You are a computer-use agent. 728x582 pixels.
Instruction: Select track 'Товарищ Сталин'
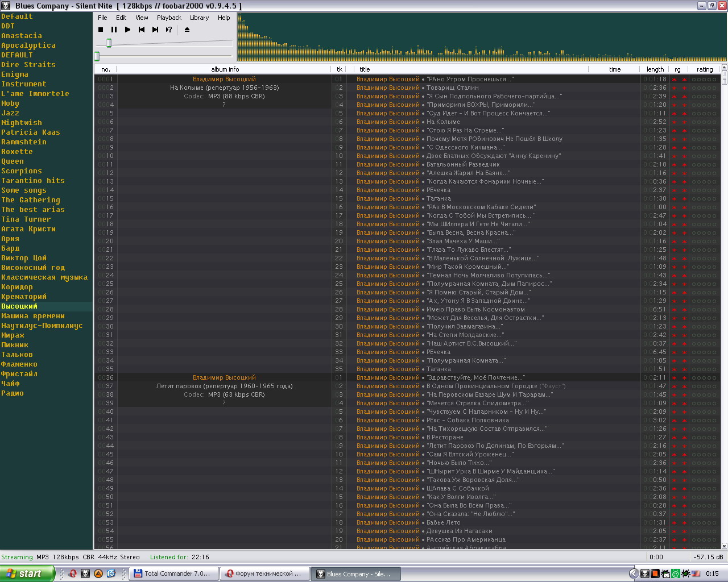click(x=453, y=88)
